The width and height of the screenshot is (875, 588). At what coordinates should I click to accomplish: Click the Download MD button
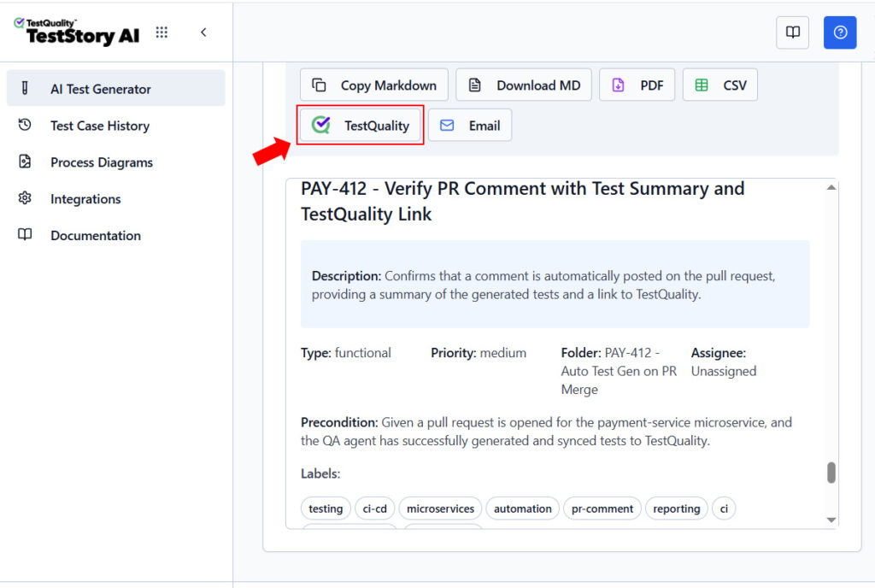point(523,85)
